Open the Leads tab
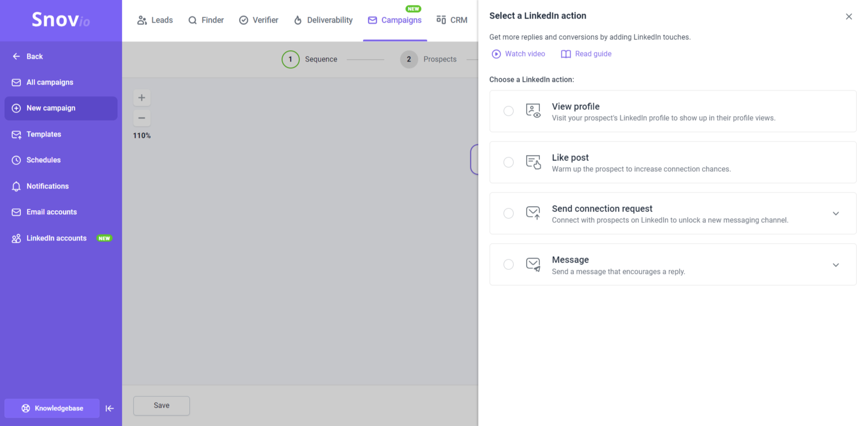The image size is (868, 426). point(155,20)
